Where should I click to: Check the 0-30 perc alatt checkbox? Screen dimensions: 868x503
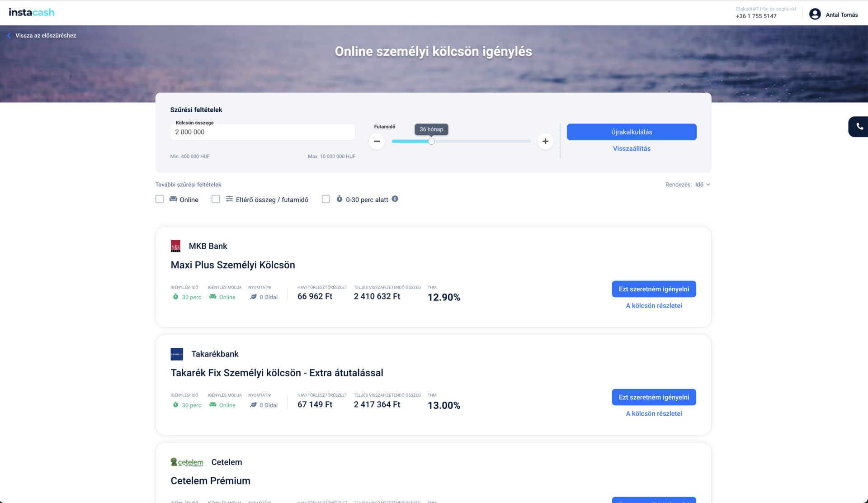coord(326,199)
